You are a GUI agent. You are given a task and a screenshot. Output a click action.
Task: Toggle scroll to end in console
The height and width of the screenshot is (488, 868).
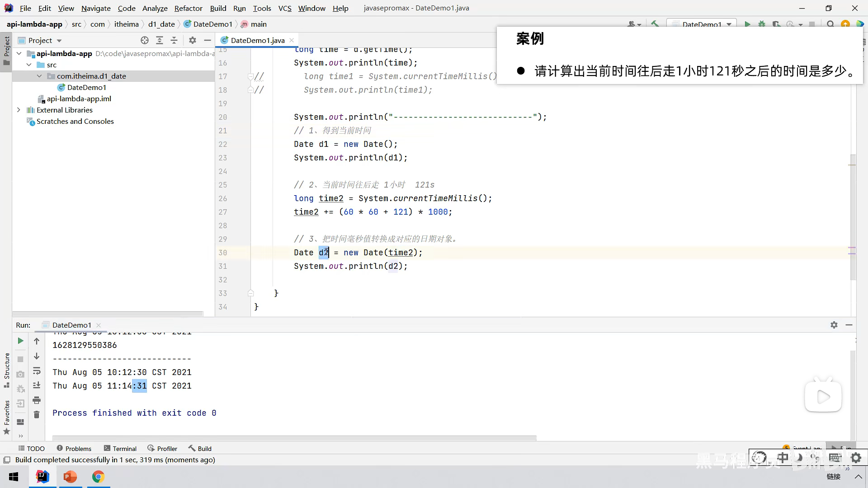[37, 385]
